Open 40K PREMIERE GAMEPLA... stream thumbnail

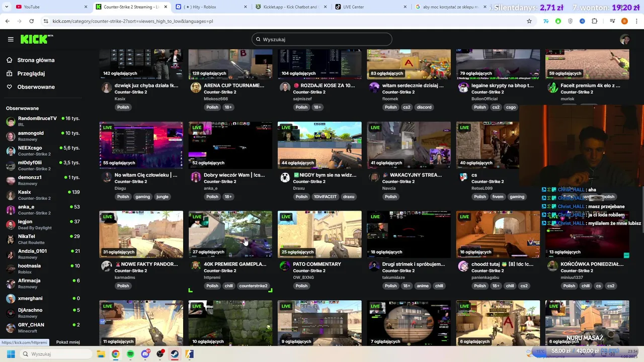click(230, 234)
